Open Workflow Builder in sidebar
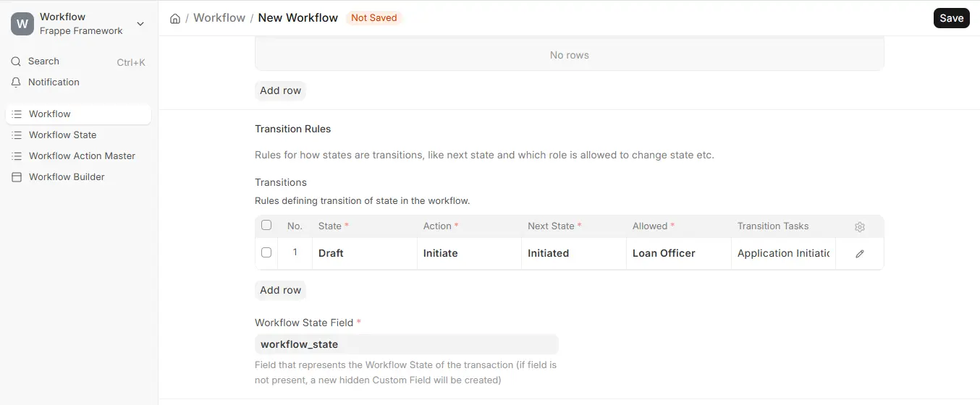980x405 pixels. click(x=78, y=177)
